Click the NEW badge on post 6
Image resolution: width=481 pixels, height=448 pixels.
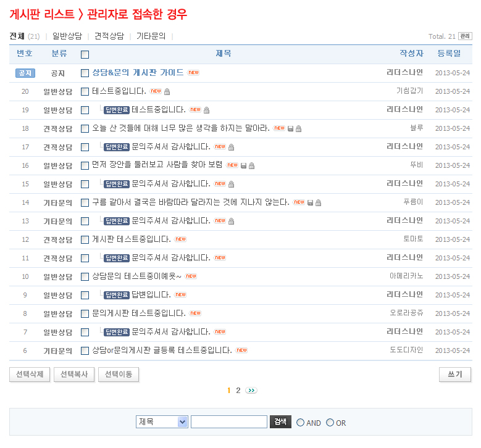click(241, 350)
